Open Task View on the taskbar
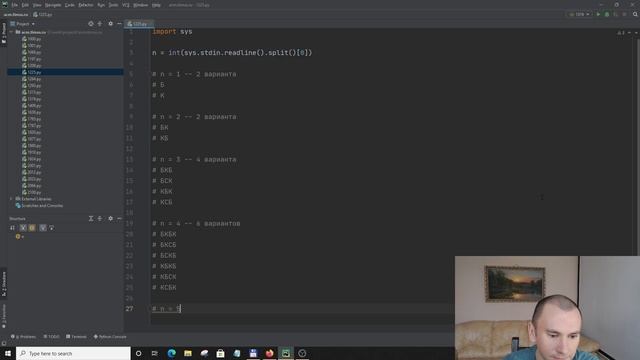640x360 pixels. [x=155, y=353]
